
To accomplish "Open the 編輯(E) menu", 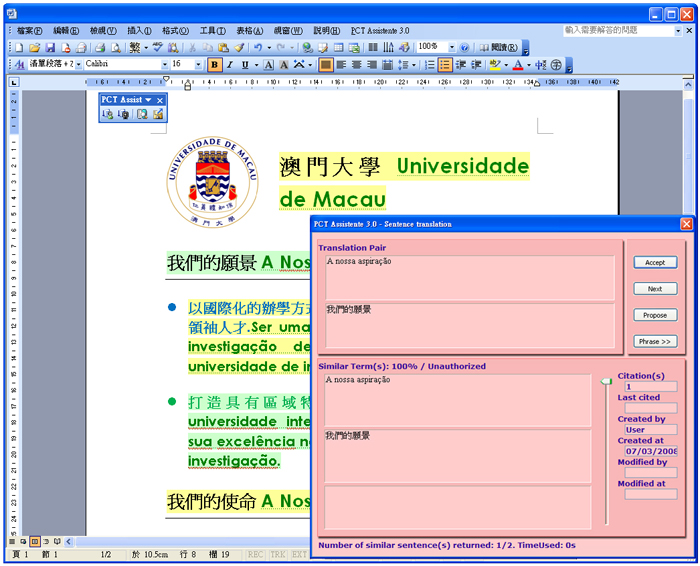I will 66,31.
